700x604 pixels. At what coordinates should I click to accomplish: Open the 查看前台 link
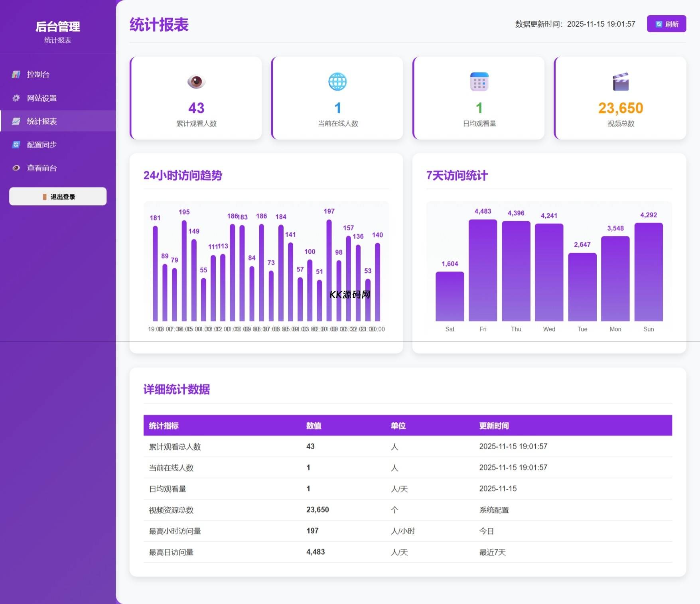tap(42, 168)
